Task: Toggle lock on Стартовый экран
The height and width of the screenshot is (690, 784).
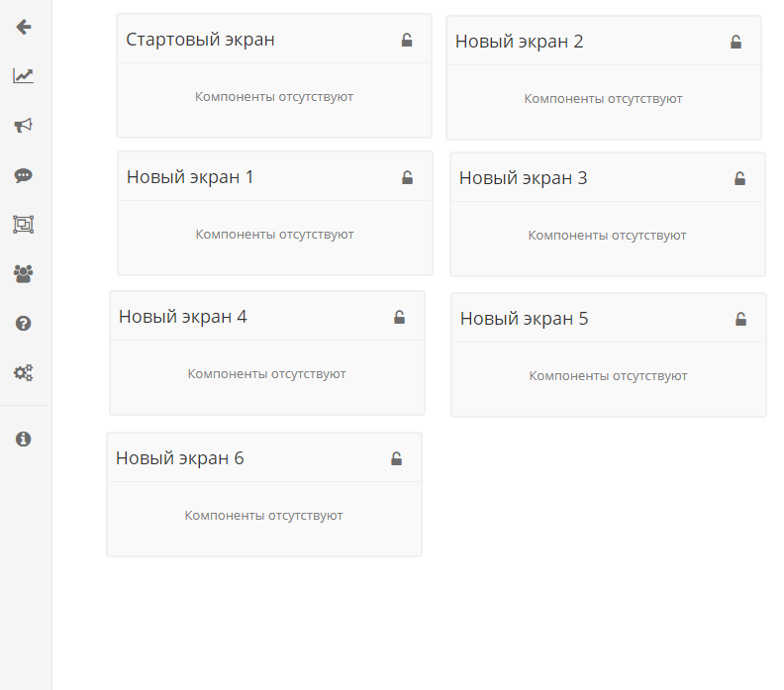Action: (407, 40)
